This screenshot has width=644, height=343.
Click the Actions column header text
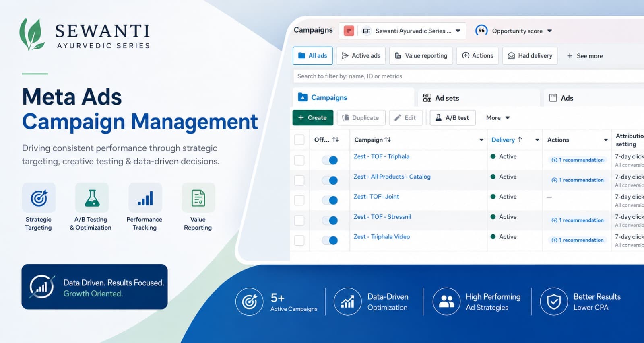(558, 140)
